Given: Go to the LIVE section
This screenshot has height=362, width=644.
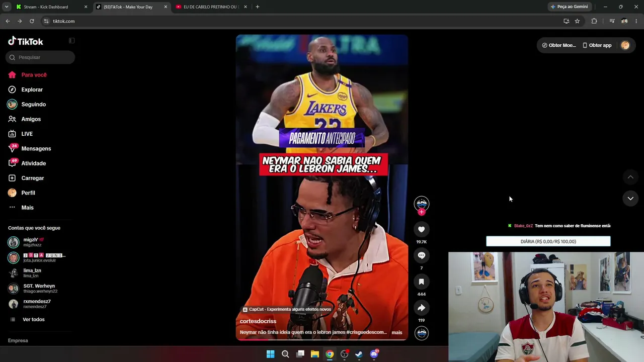Looking at the screenshot, I should [x=21, y=134].
